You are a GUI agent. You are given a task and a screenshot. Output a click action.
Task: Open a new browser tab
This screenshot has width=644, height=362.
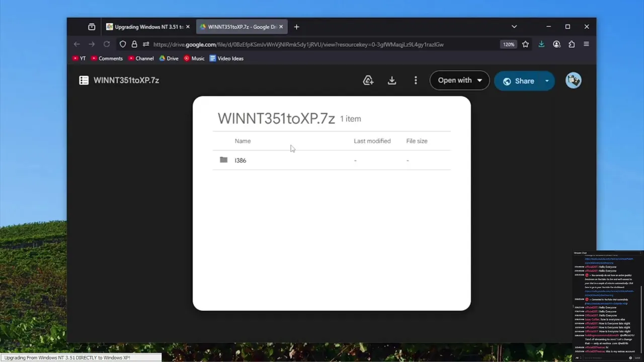[296, 27]
